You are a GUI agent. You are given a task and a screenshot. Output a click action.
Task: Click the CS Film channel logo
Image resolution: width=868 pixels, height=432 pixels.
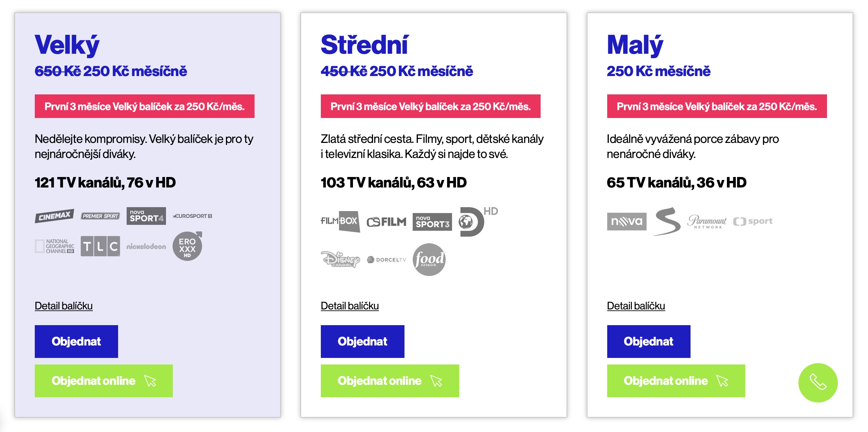click(386, 222)
